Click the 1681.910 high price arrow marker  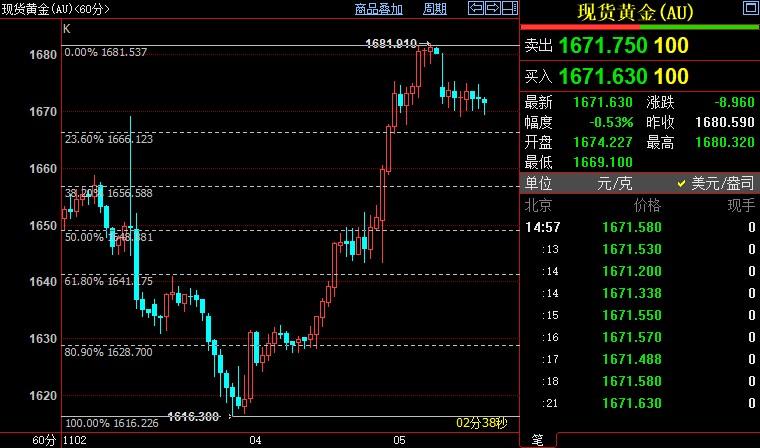point(398,44)
